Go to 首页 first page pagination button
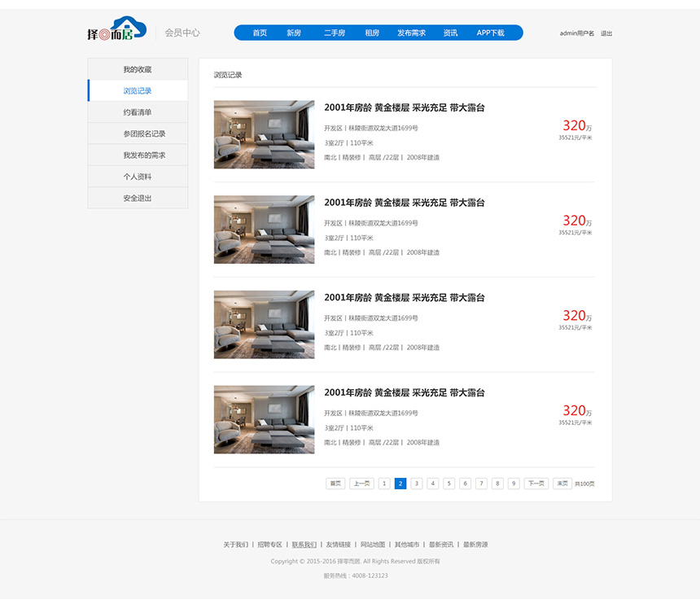 (x=335, y=484)
